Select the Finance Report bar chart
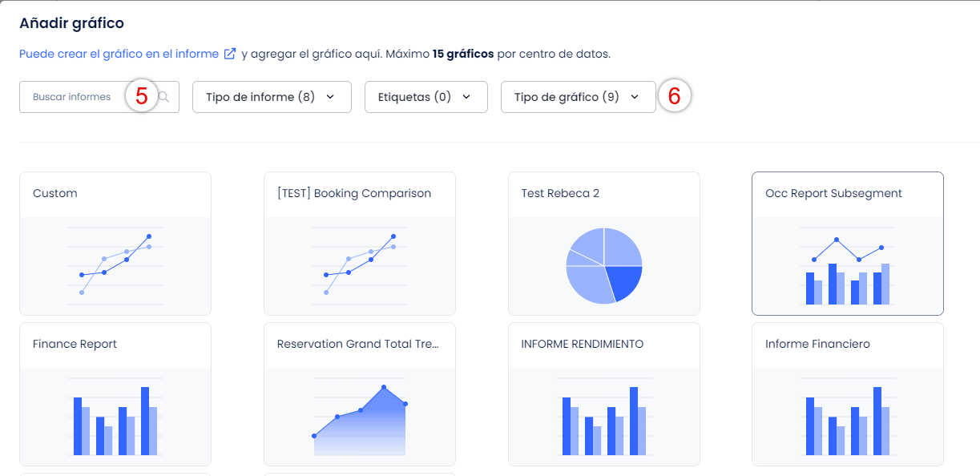980x476 pixels. click(x=115, y=417)
